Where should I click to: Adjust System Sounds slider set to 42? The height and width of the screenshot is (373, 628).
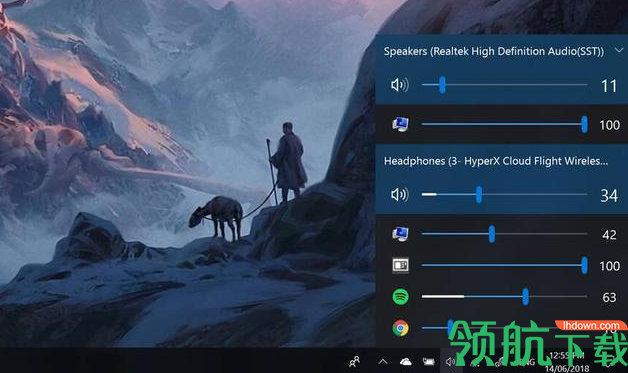click(x=505, y=234)
